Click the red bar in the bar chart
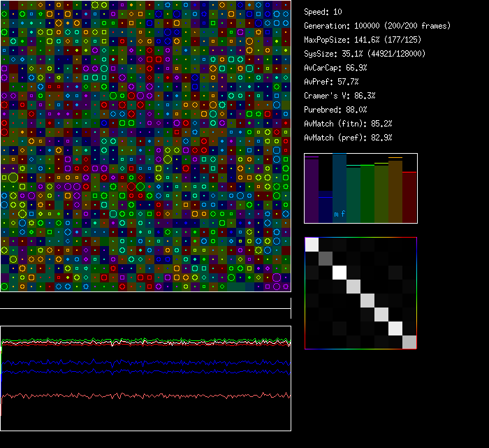 point(409,197)
